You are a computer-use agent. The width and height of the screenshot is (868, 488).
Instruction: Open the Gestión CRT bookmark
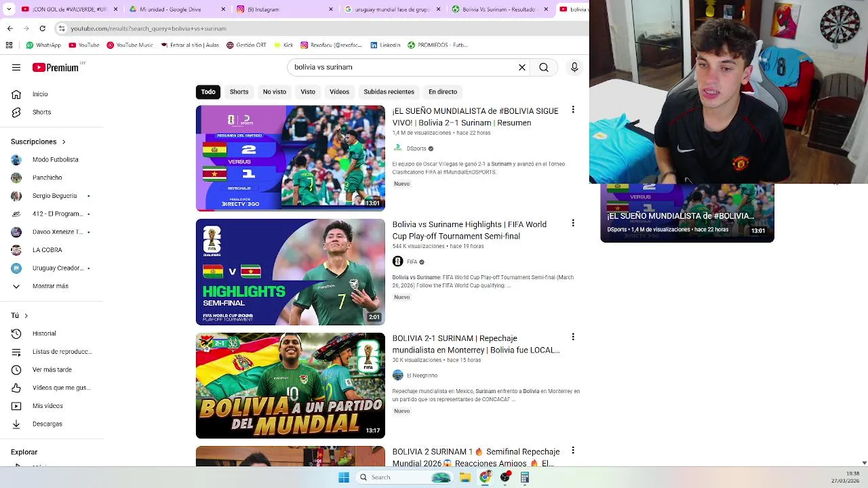click(246, 45)
